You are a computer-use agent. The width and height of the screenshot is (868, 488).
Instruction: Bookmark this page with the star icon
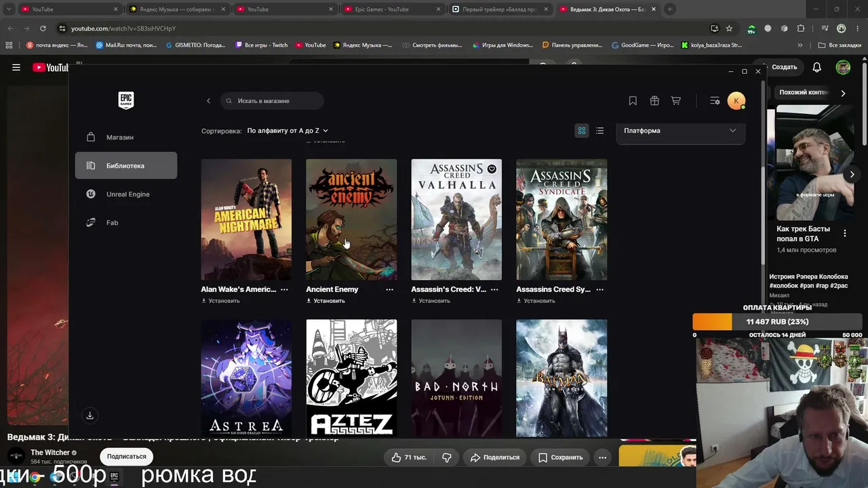tap(729, 28)
